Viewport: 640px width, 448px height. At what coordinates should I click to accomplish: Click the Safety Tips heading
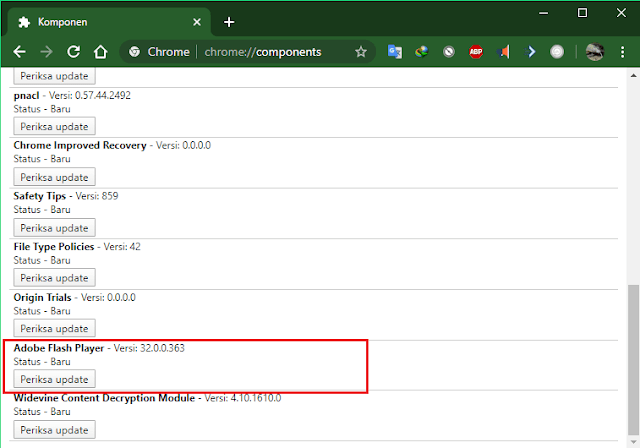click(40, 196)
